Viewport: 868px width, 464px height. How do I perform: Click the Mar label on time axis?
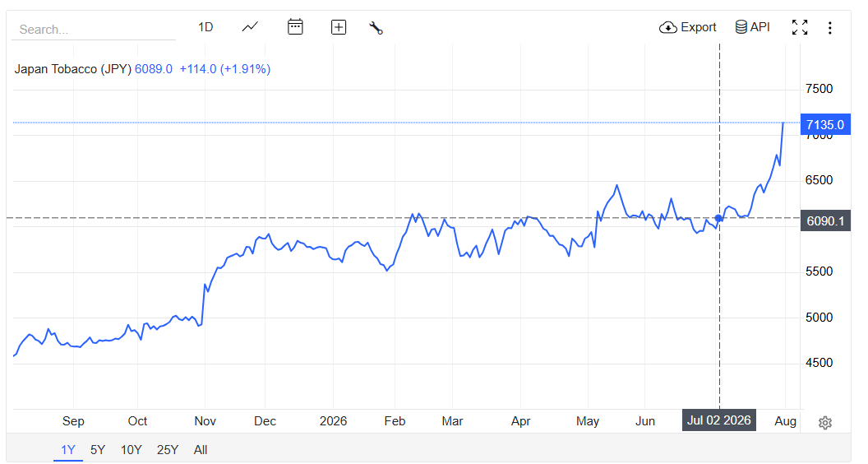[452, 421]
